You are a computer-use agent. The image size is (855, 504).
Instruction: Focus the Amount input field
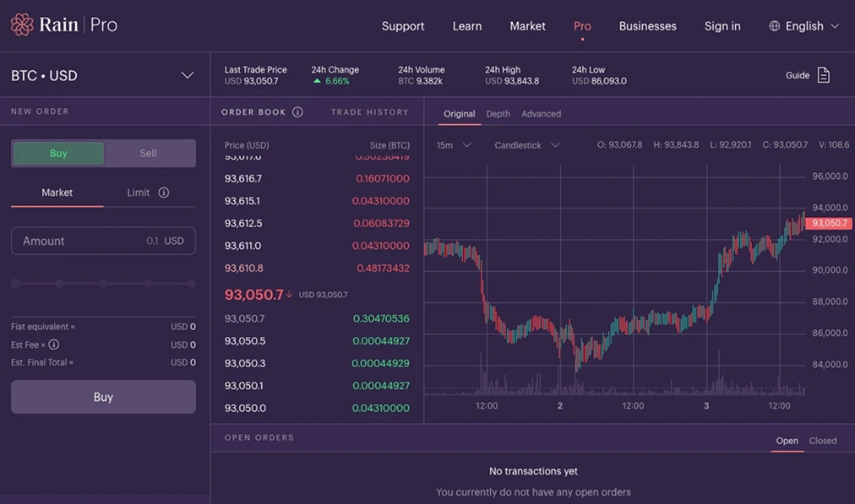tap(103, 241)
